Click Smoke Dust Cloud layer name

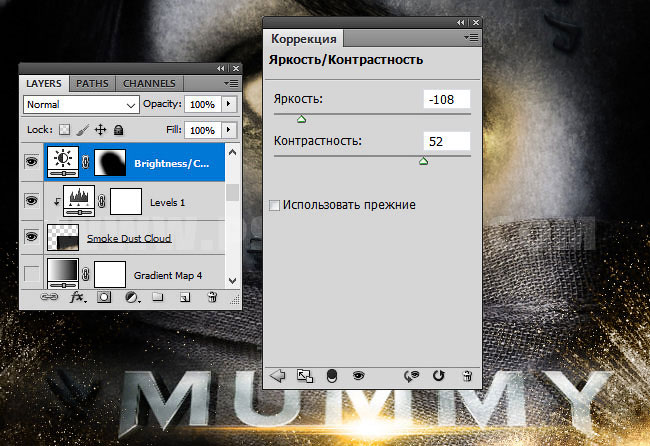pos(129,238)
